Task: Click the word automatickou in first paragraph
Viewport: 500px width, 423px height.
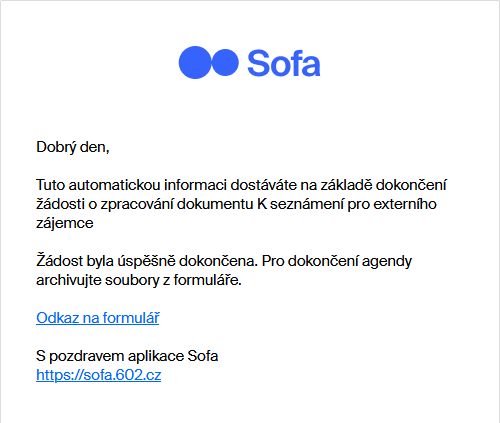Action: pyautogui.click(x=114, y=185)
